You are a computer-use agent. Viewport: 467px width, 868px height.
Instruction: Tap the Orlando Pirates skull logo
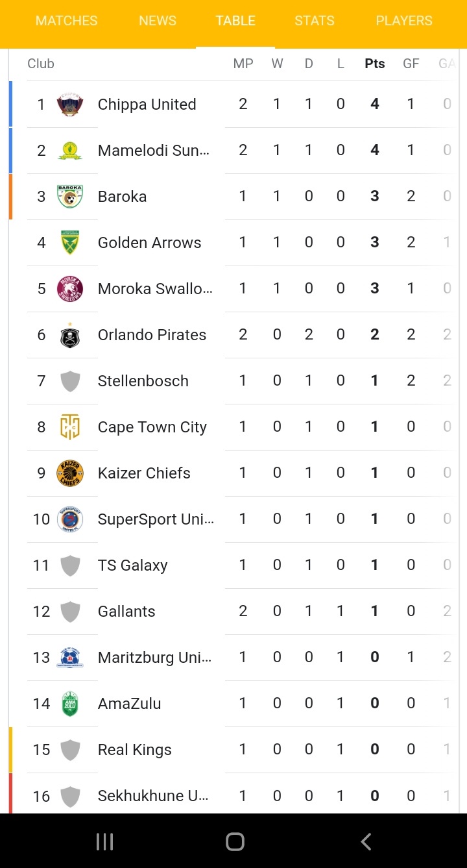pos(70,334)
